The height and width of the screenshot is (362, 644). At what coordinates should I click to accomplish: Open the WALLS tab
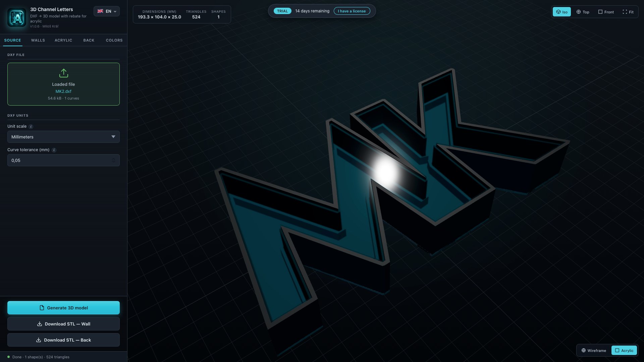click(x=38, y=40)
